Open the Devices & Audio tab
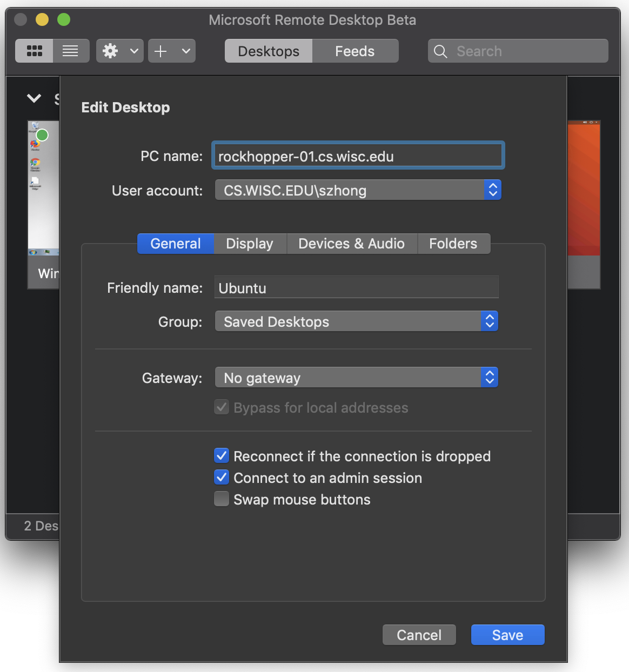This screenshot has height=672, width=629. (x=351, y=244)
